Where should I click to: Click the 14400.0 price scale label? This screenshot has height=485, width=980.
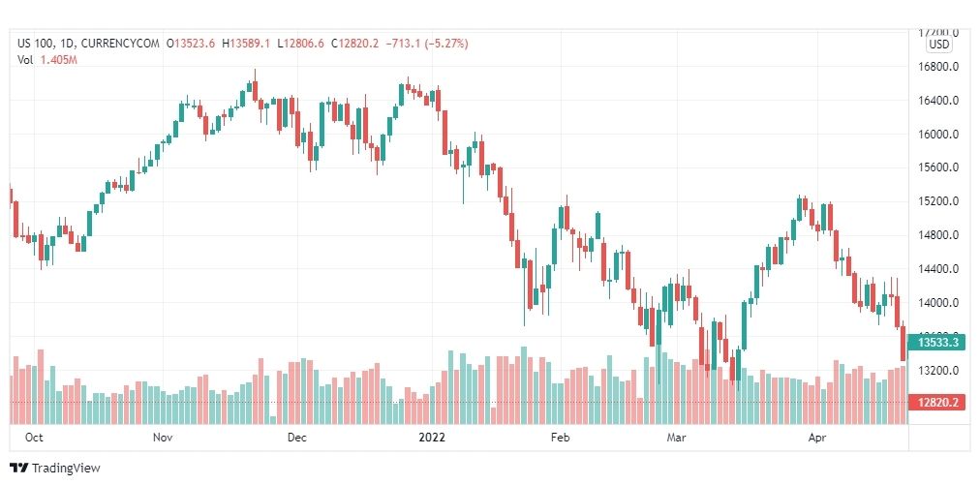(x=941, y=269)
